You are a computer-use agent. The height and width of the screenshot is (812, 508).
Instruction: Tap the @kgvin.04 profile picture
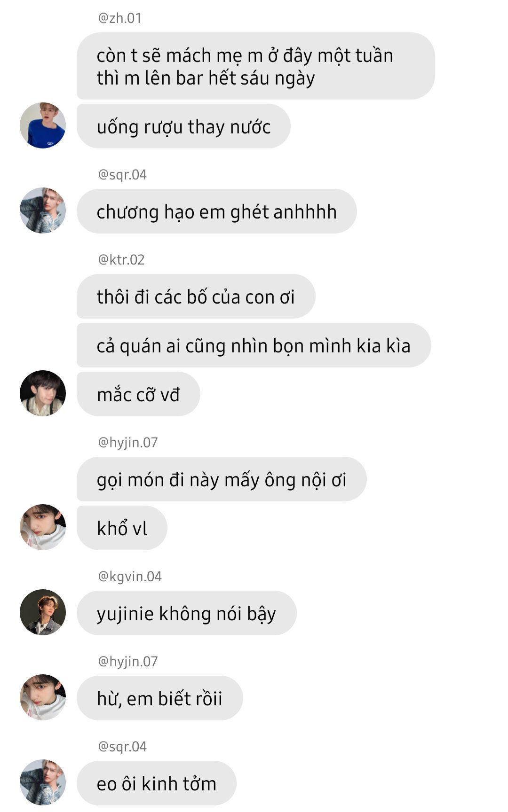[43, 612]
